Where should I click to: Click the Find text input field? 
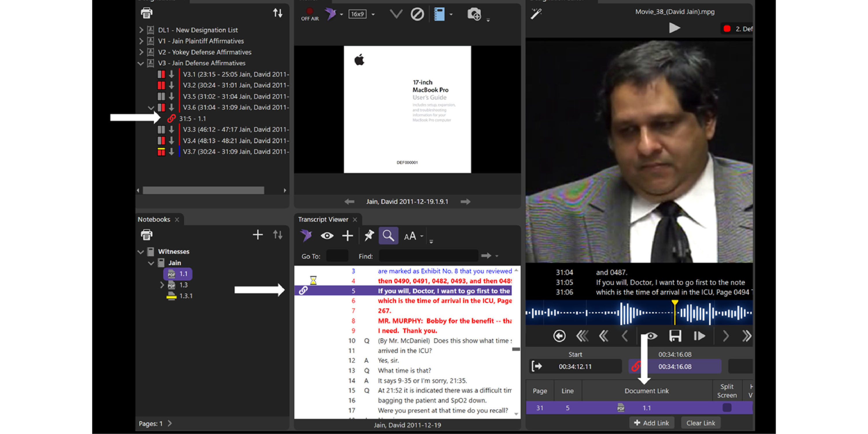(428, 256)
